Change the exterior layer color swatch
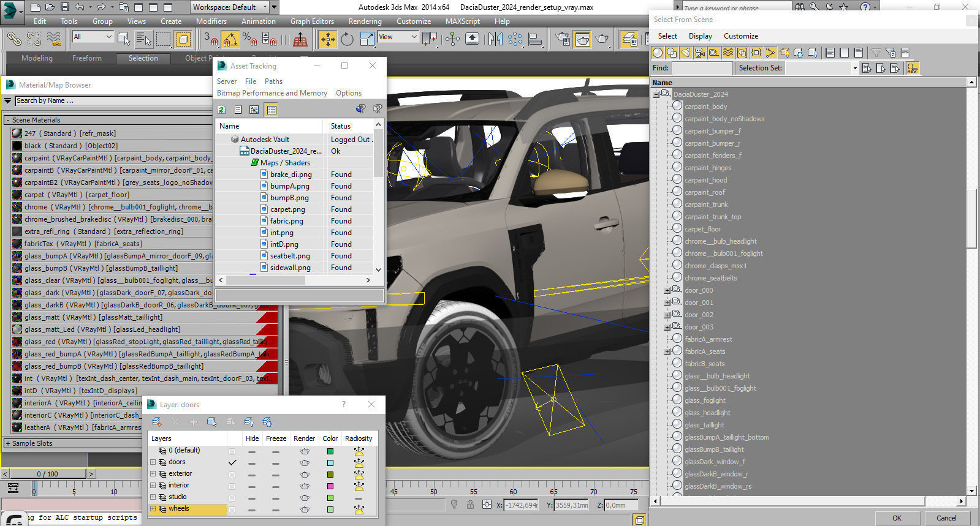This screenshot has height=526, width=980. pyautogui.click(x=330, y=475)
